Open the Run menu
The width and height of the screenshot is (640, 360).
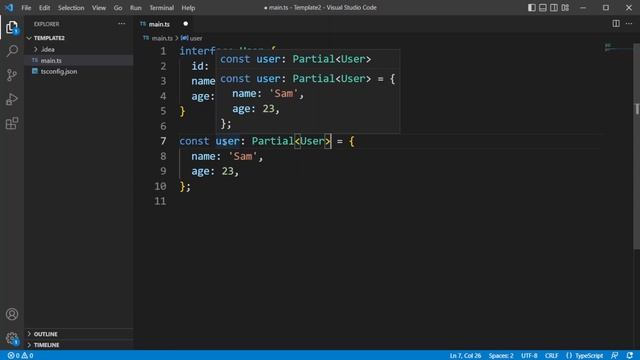click(x=136, y=8)
